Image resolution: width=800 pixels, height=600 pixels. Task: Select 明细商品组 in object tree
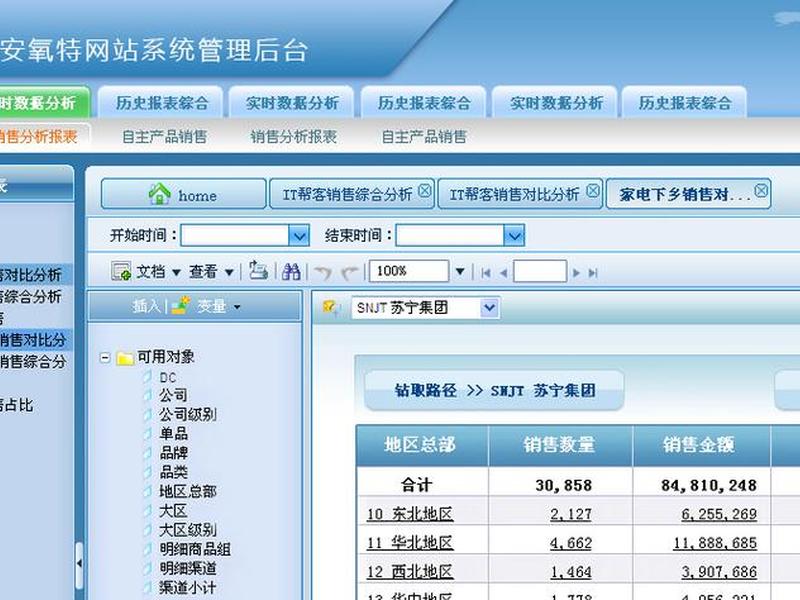click(195, 549)
